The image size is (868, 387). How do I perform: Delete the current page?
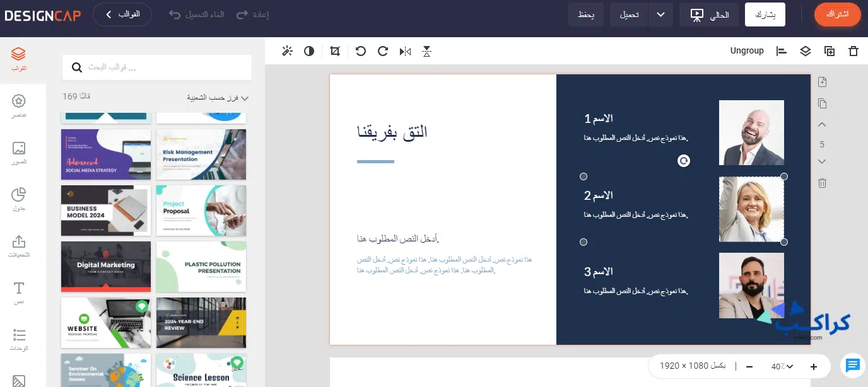(822, 183)
